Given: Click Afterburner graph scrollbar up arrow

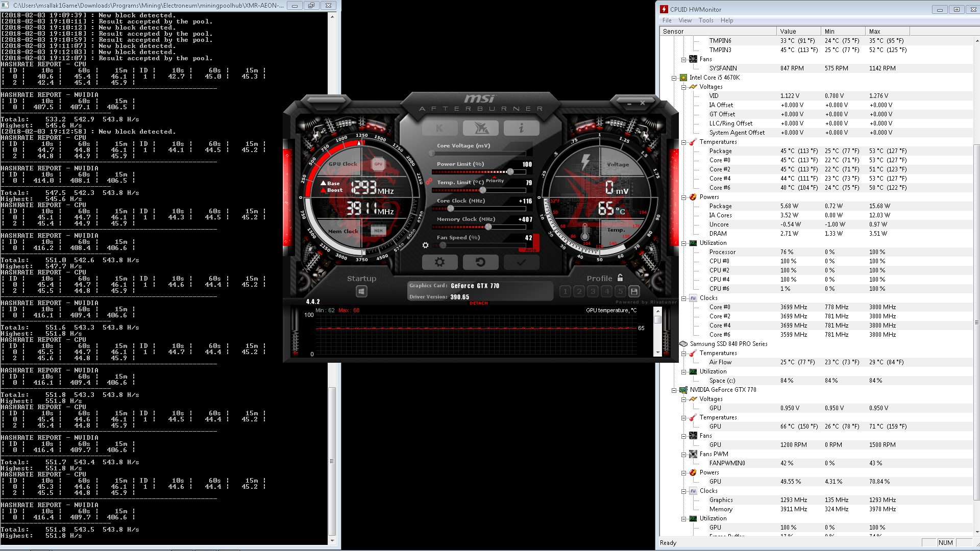Looking at the screenshot, I should 657,311.
